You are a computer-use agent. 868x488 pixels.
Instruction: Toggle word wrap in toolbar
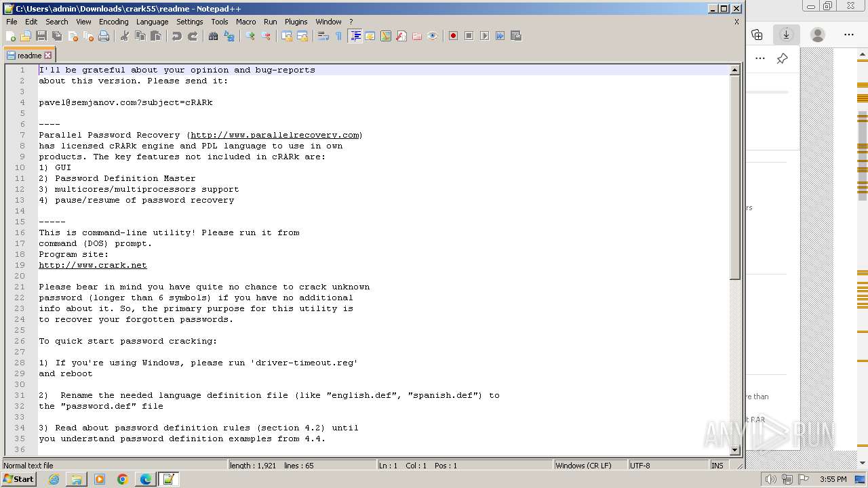pyautogui.click(x=323, y=36)
